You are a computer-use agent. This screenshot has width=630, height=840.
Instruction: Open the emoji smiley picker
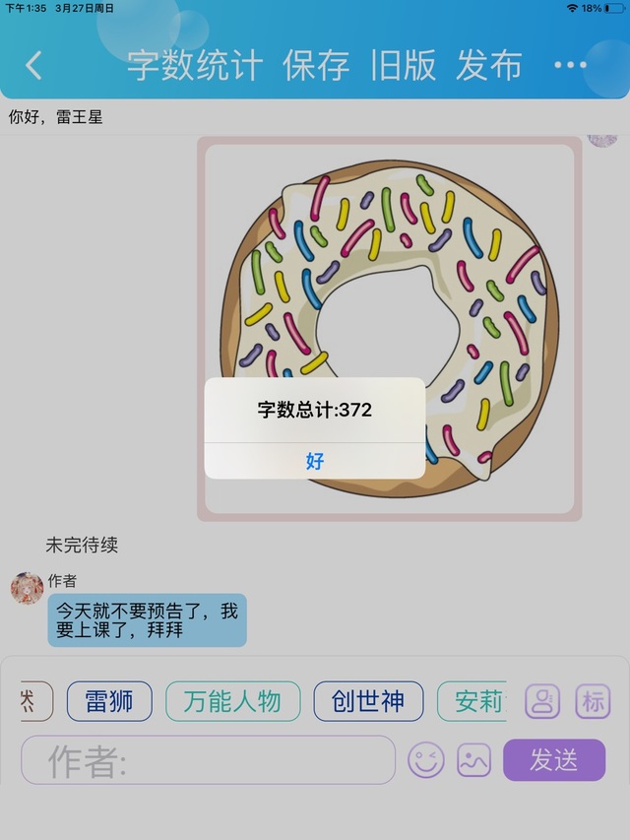(426, 759)
